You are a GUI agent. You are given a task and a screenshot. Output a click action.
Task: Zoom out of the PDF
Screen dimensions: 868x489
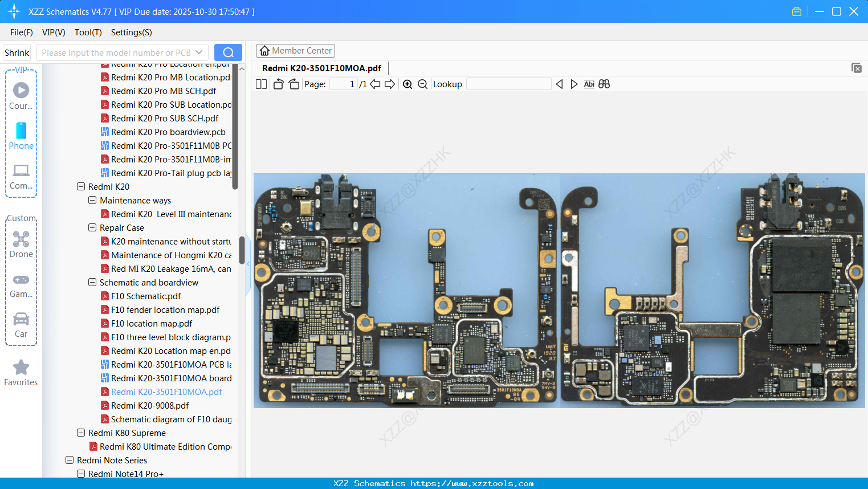(422, 84)
